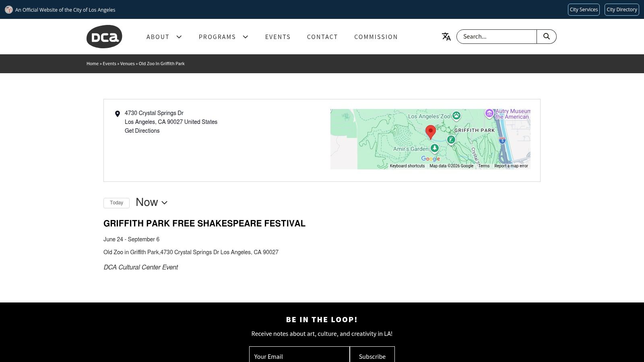Image resolution: width=644 pixels, height=362 pixels.
Task: Expand the Programs menu chevron
Action: click(x=246, y=37)
